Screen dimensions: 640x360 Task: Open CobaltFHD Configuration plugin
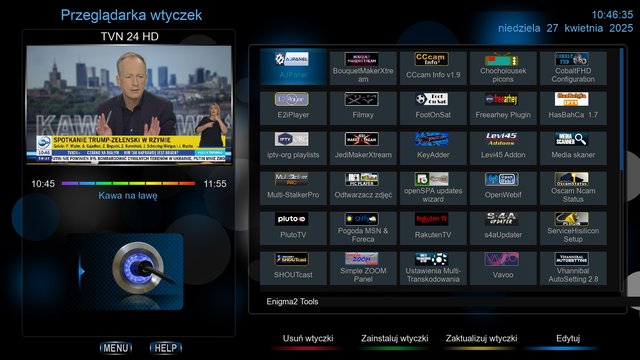click(573, 67)
